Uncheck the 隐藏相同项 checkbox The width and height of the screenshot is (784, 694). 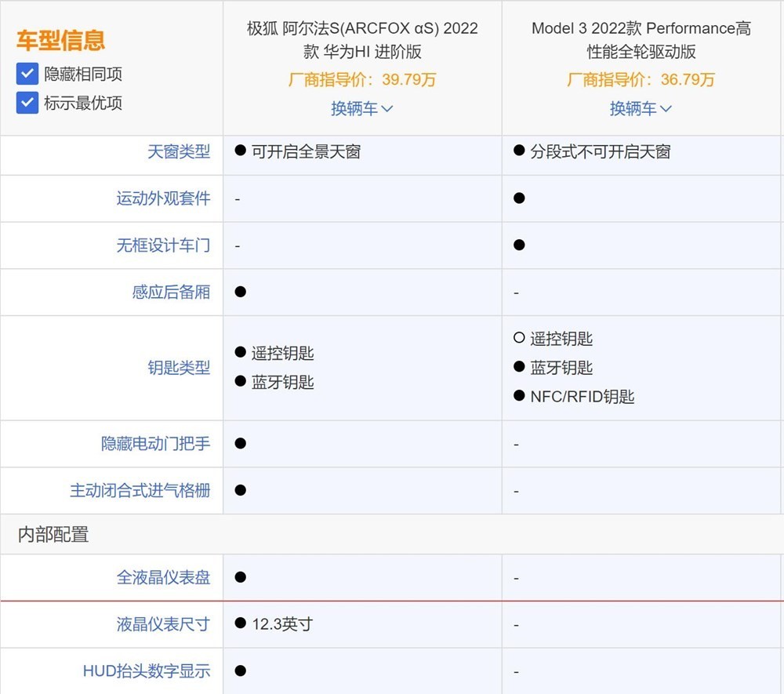tap(27, 74)
